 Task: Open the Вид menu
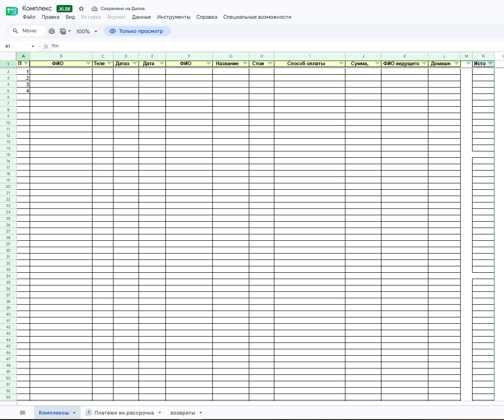pos(70,17)
